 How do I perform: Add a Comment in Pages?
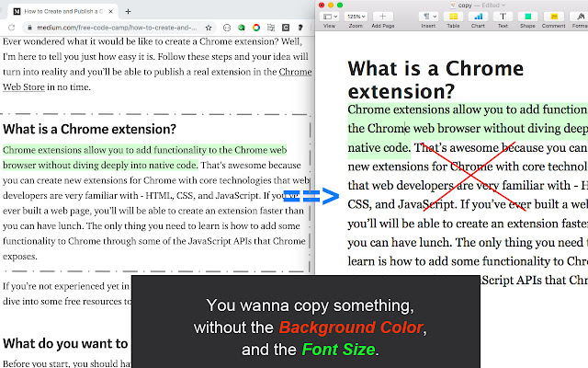coord(553,17)
